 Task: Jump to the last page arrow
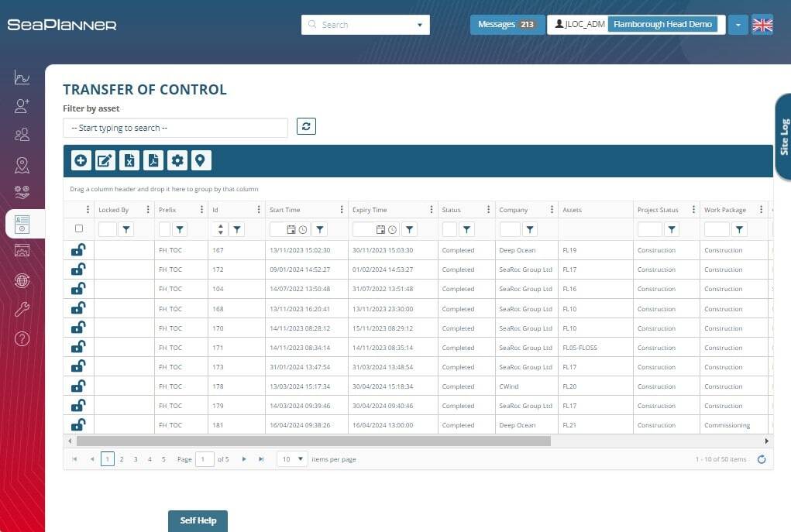click(x=261, y=459)
